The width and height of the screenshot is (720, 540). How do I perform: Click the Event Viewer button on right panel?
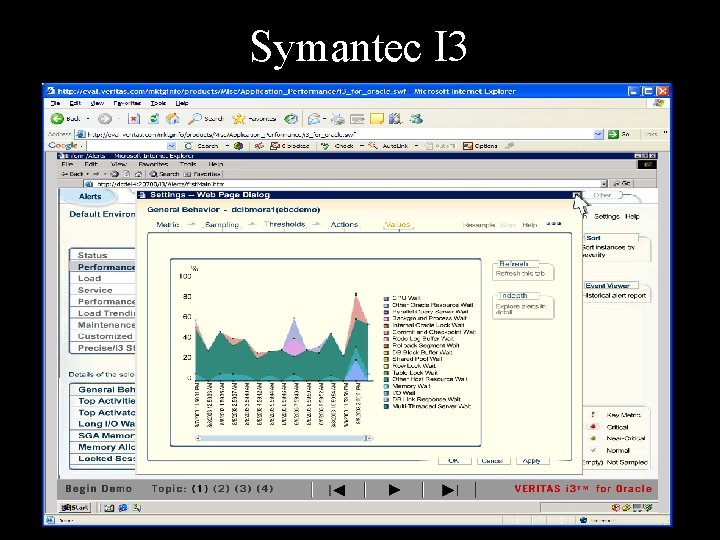pos(615,292)
